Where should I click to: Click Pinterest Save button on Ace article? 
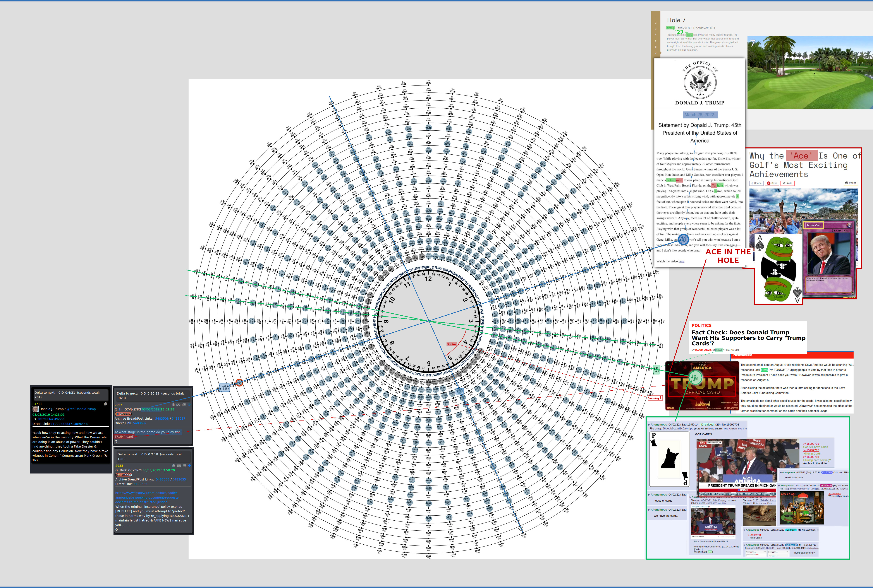772,183
